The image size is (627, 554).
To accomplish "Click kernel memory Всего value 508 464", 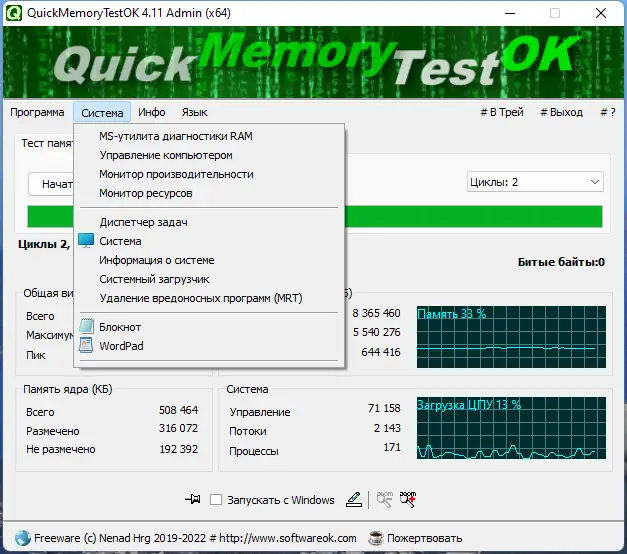I will (178, 410).
